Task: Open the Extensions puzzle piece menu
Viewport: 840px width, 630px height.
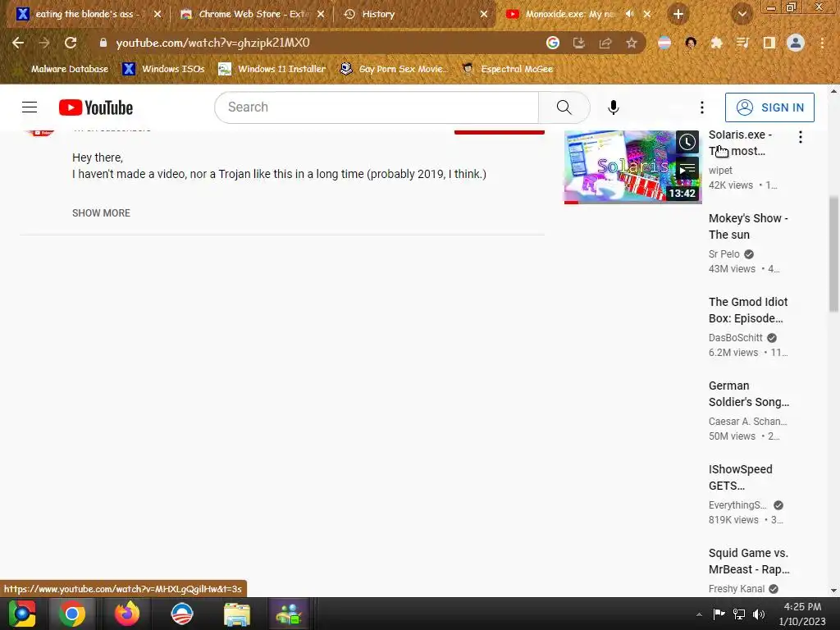Action: pos(716,43)
